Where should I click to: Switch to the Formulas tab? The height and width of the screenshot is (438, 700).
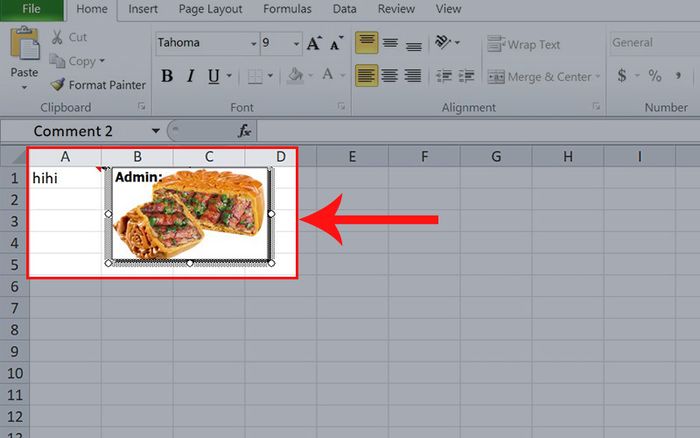point(287,9)
